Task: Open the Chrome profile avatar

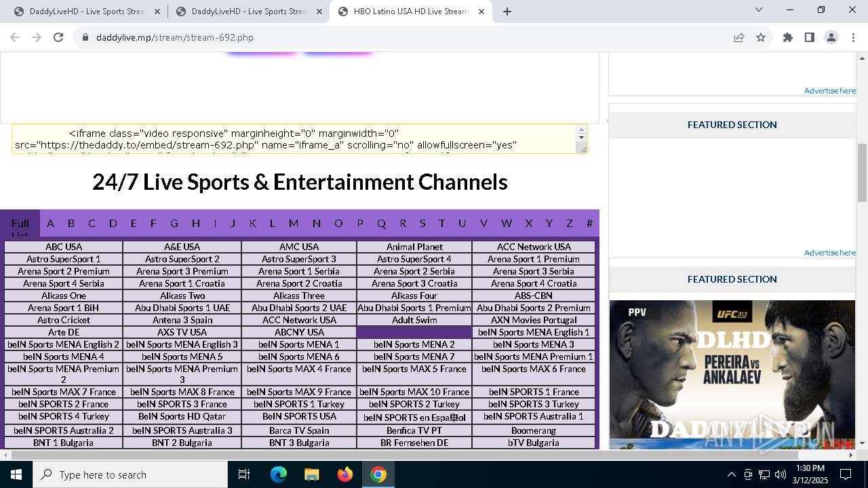Action: tap(831, 37)
